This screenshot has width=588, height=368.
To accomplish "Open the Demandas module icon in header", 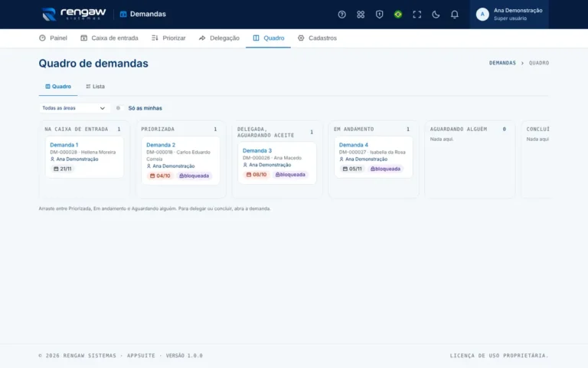I will (123, 15).
